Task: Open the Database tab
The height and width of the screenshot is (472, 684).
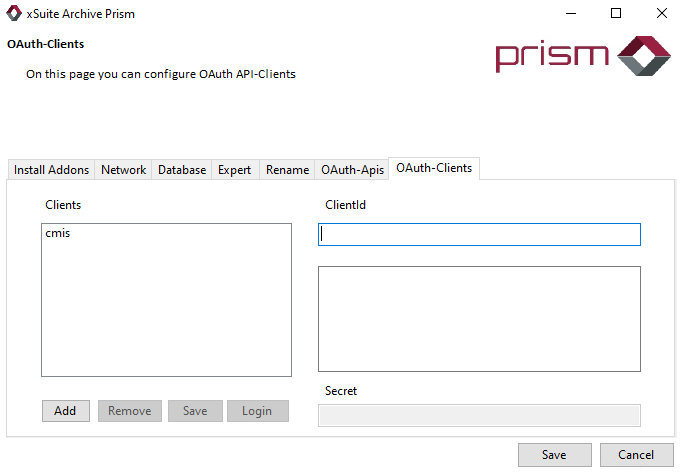Action: pos(182,170)
